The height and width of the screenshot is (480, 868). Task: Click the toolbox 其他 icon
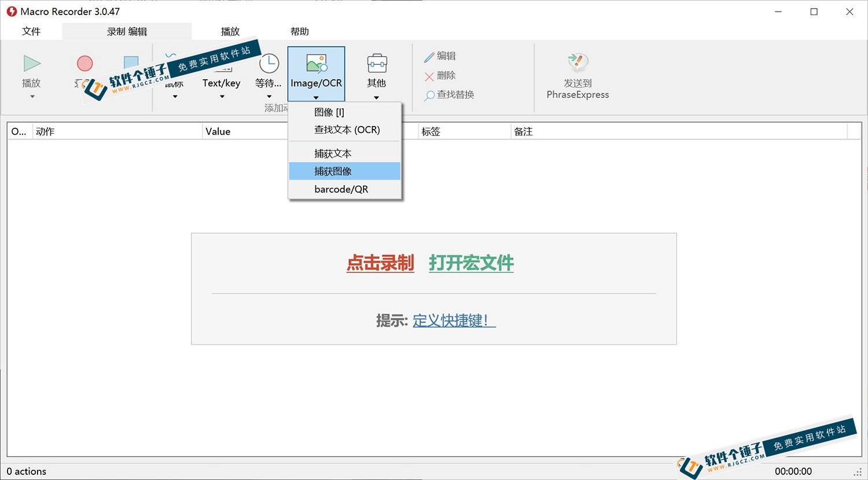[x=377, y=64]
